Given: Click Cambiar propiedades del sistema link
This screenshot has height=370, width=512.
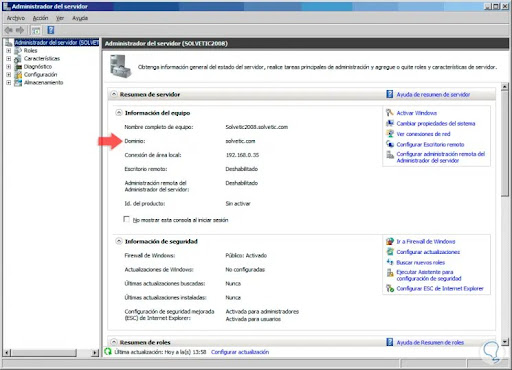Looking at the screenshot, I should pos(436,123).
